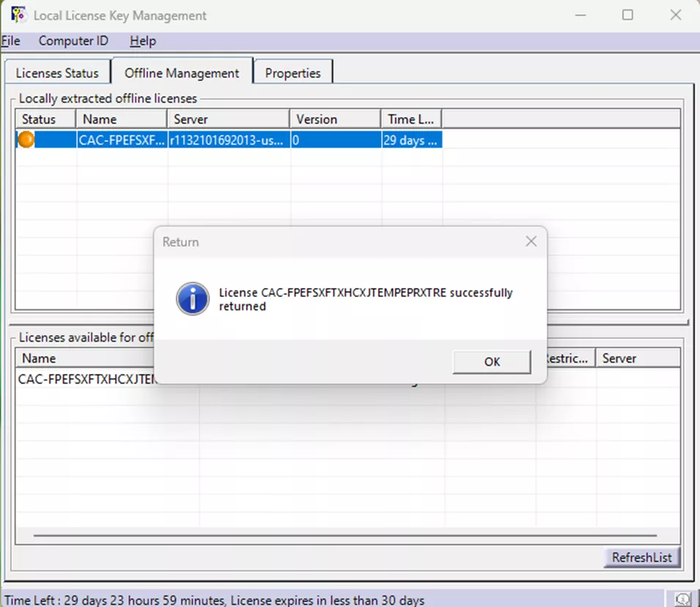This screenshot has height=607, width=700.
Task: Switch to the Licenses Status tab
Action: click(x=57, y=73)
